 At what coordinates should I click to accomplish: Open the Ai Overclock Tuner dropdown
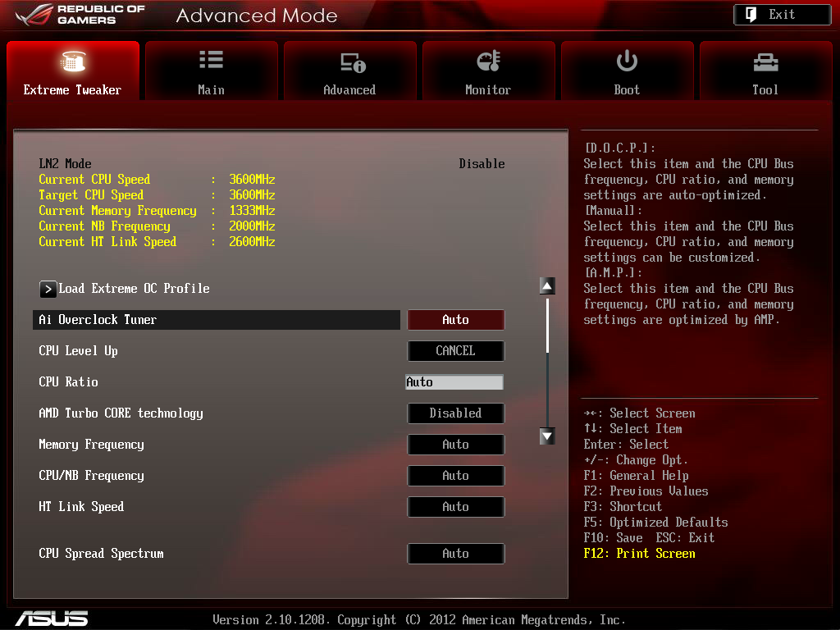456,320
